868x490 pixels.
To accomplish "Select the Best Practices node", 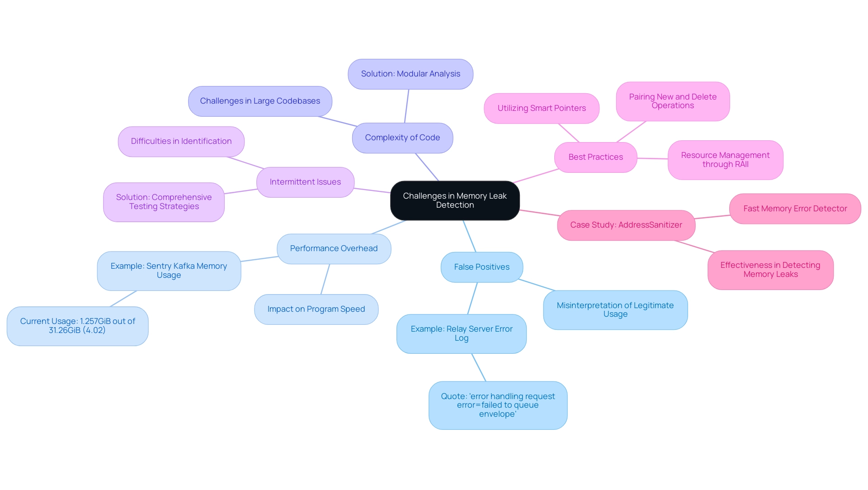I will pos(595,157).
